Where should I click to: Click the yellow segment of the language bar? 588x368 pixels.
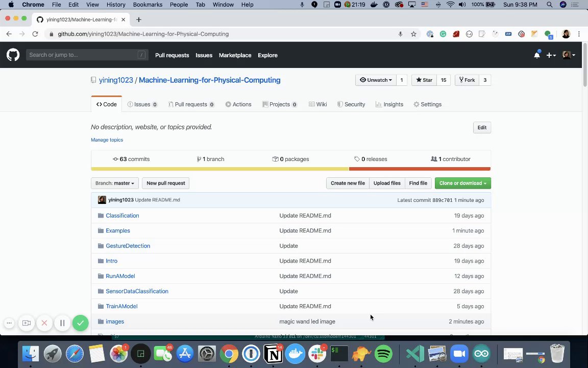(x=220, y=169)
